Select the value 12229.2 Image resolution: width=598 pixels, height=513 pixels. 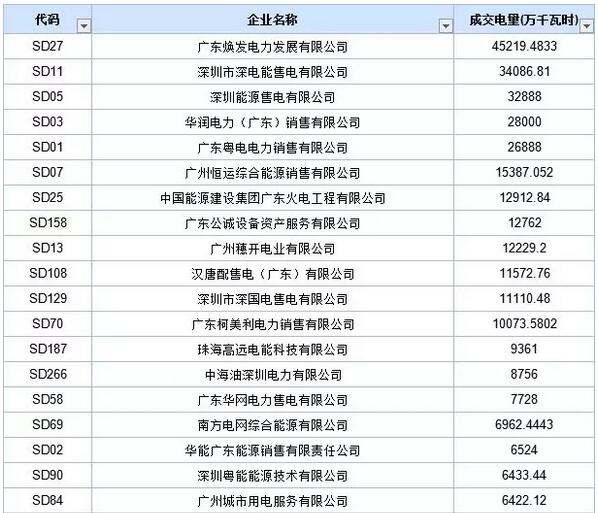(524, 248)
